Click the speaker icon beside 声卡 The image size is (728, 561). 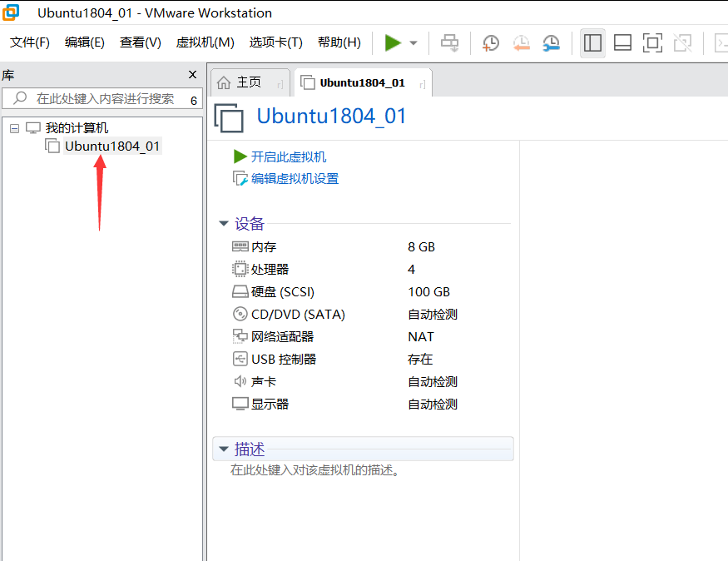pos(240,381)
